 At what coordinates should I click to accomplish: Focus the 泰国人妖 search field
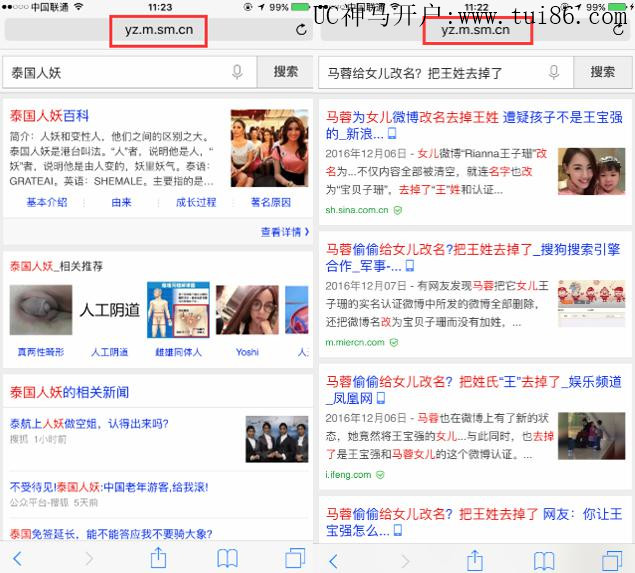tap(130, 72)
